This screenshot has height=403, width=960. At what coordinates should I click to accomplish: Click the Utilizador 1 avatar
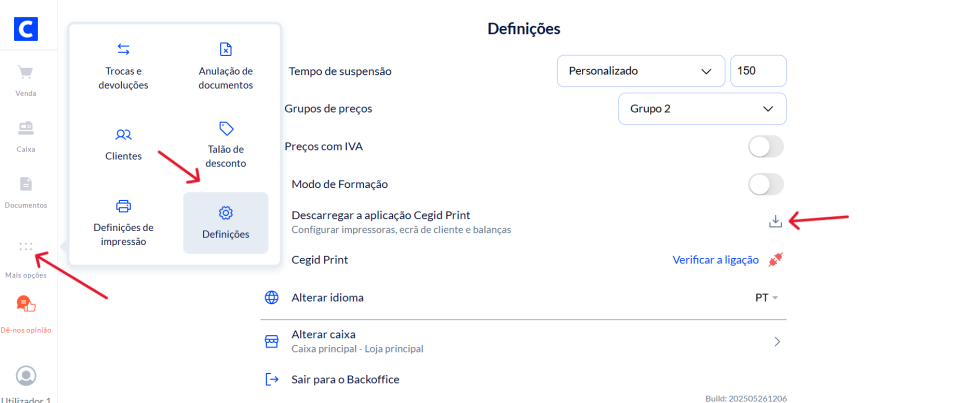(27, 376)
